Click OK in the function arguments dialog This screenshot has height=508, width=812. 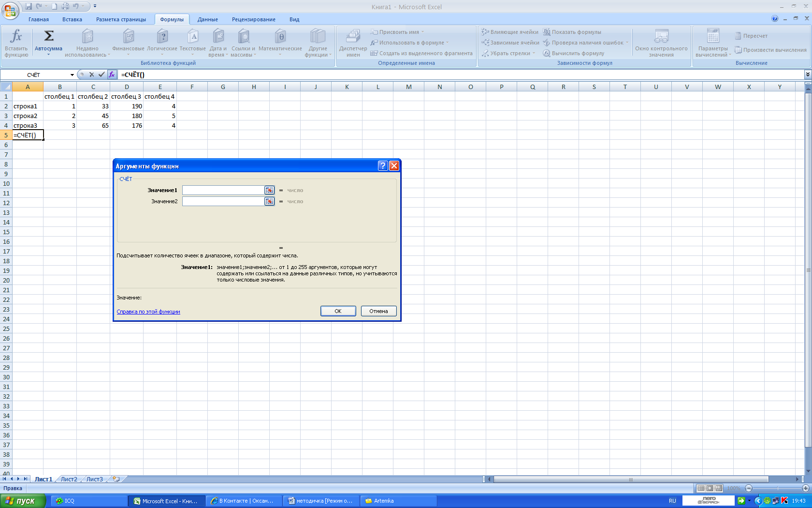[x=338, y=311]
